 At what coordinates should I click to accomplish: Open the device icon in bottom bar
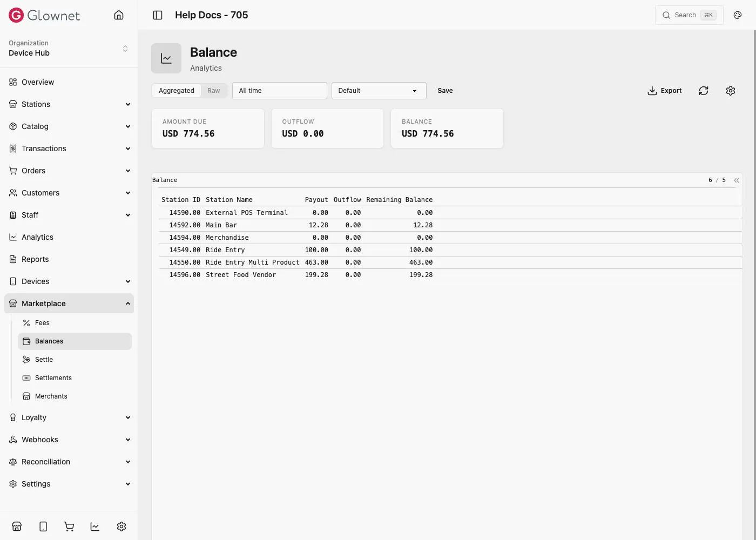43,526
